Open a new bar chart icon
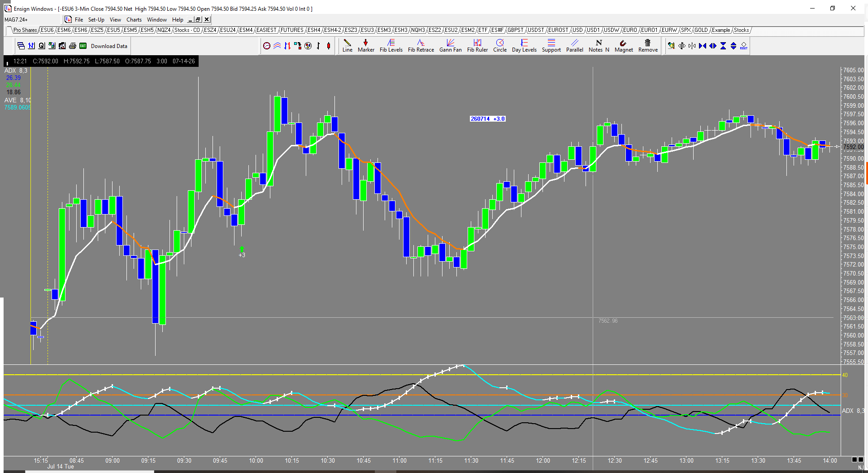The width and height of the screenshot is (868, 473). point(31,46)
